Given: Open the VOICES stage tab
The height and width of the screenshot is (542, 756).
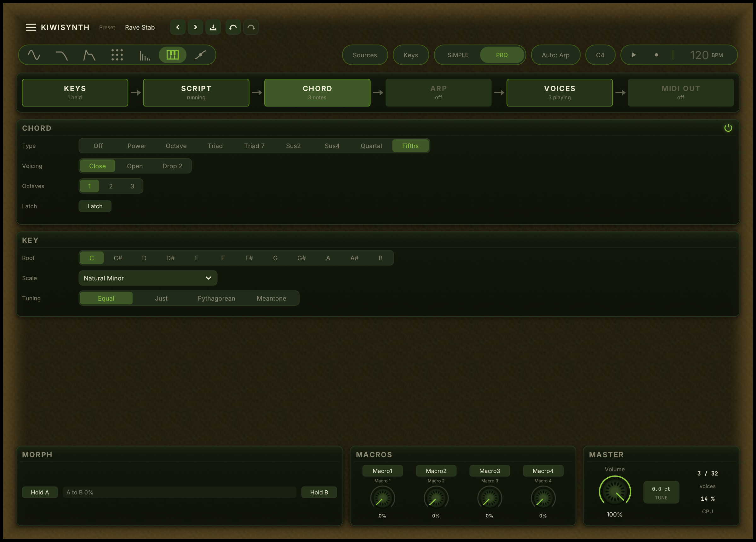Looking at the screenshot, I should click(560, 93).
